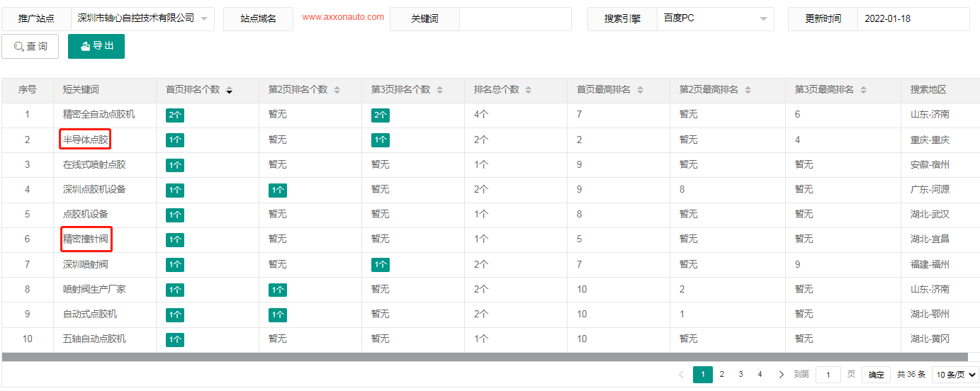Click the 2个 third-page badge for 精密全自动点胶机
This screenshot has width=980, height=391.
(381, 115)
